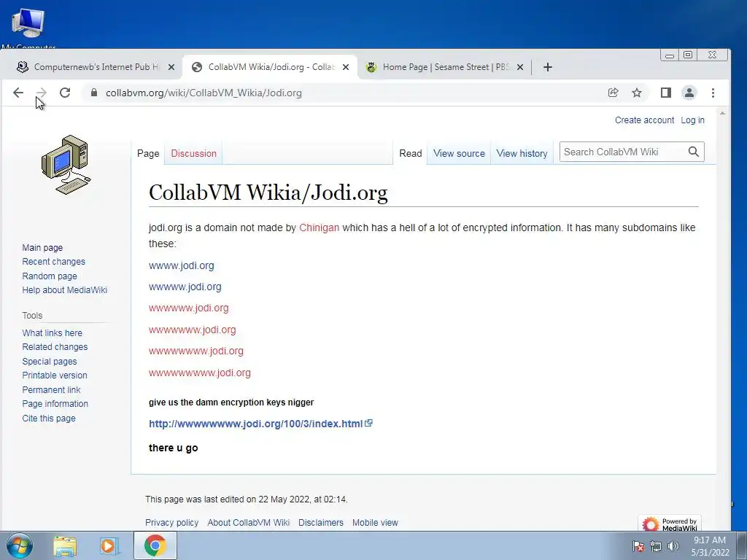
Task: Open the View history tab
Action: pyautogui.click(x=522, y=153)
